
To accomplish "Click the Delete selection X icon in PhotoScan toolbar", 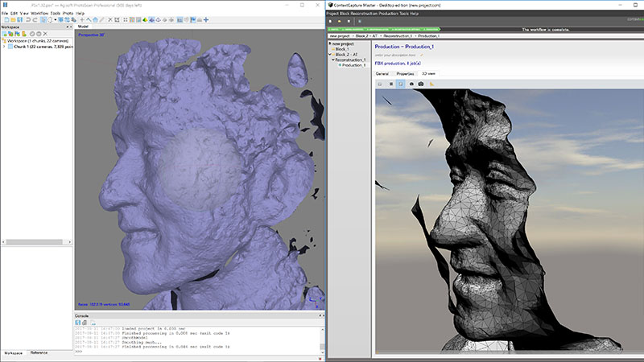I will coord(110,19).
